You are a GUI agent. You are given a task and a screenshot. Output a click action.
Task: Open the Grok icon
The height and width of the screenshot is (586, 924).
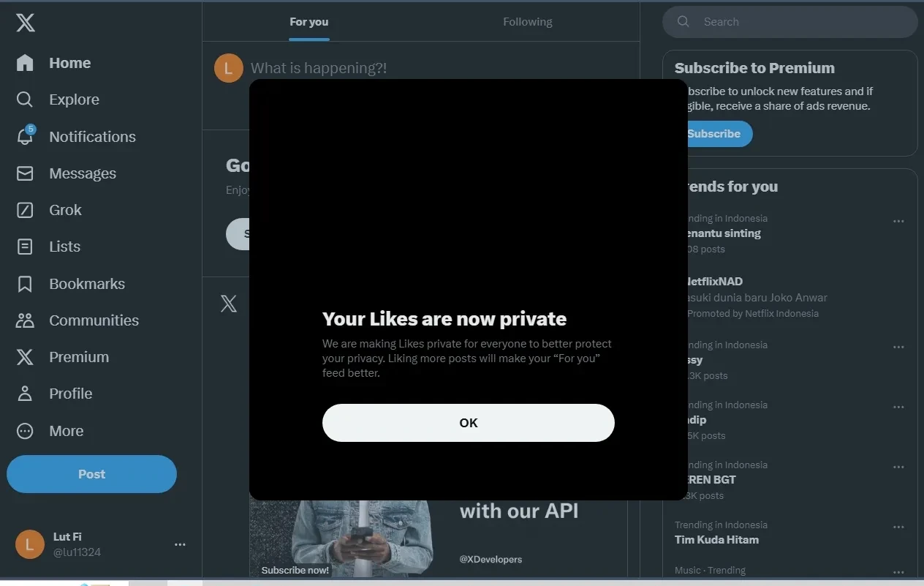[x=25, y=210]
